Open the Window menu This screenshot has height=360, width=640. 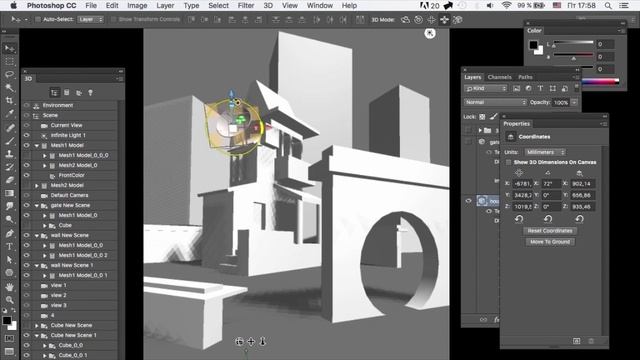pos(320,5)
